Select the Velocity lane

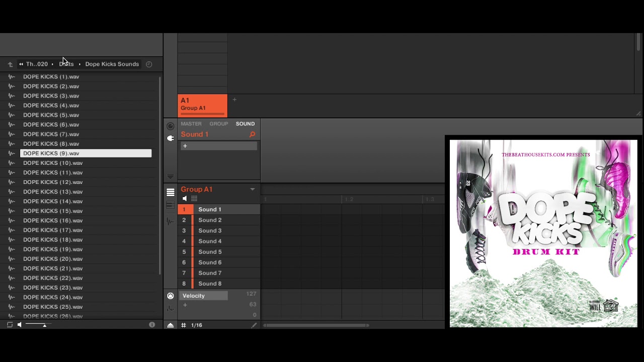204,296
